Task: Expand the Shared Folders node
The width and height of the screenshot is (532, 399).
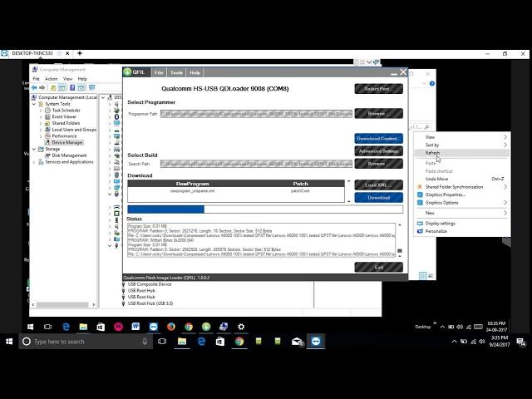Action: point(41,124)
